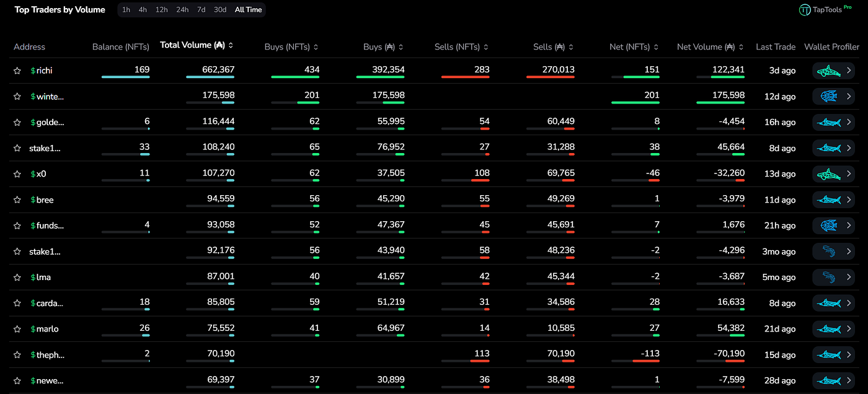The height and width of the screenshot is (394, 868).
Task: Sort by Net Volume column
Action: [711, 46]
